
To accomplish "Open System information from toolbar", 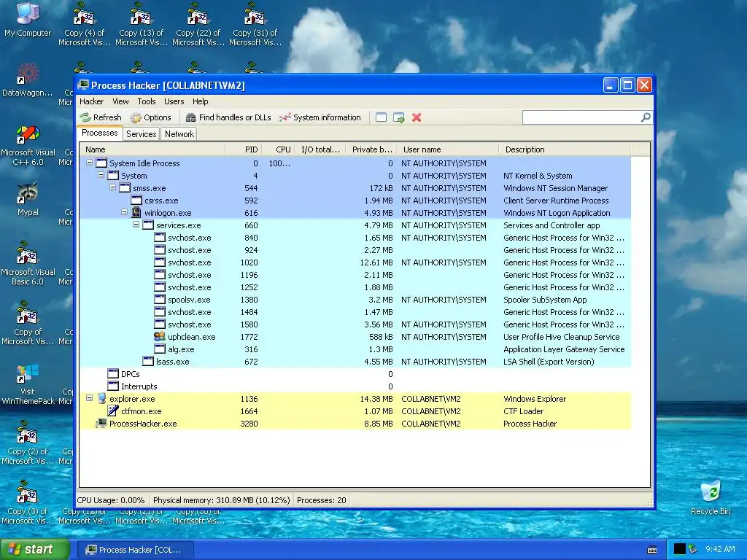I will [320, 117].
